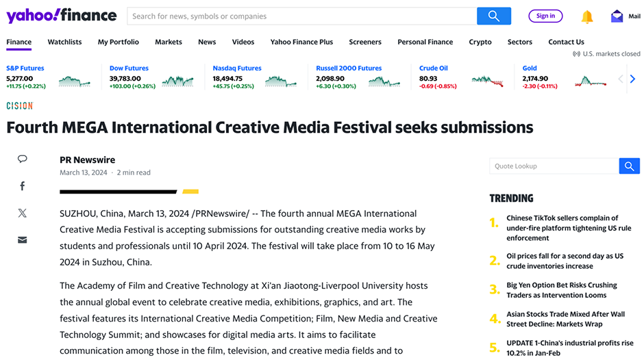Viewport: 644px width, 362px height.
Task: Click the blue search magnifier button
Action: coord(494,16)
